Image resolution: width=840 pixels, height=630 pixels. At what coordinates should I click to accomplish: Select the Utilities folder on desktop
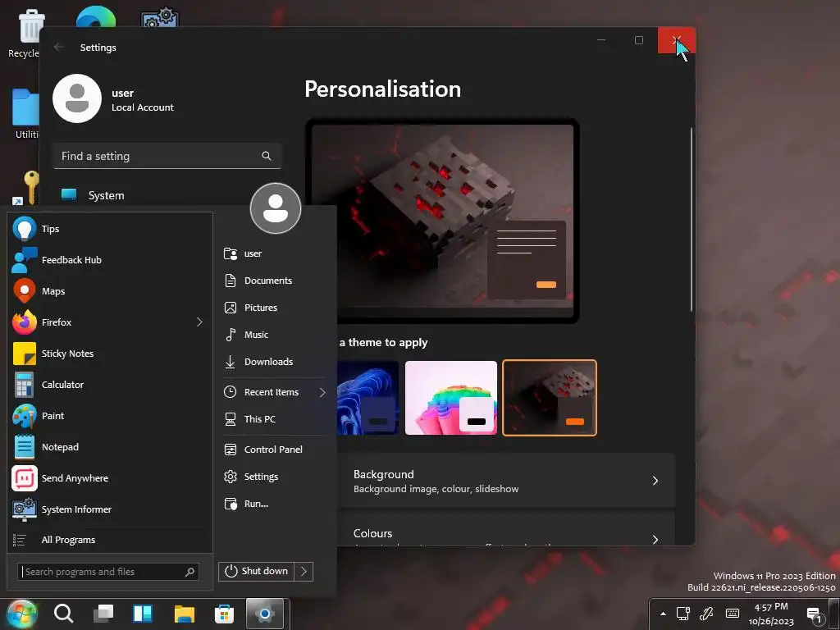click(x=25, y=113)
